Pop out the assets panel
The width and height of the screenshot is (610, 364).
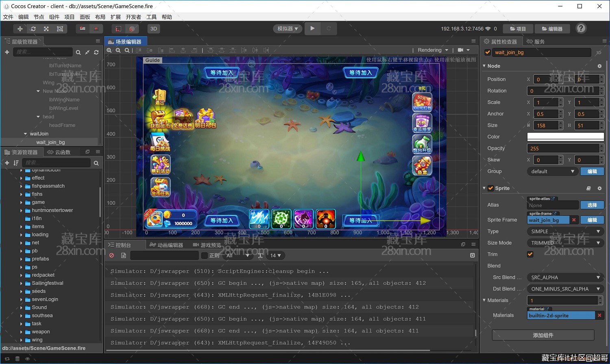[87, 152]
